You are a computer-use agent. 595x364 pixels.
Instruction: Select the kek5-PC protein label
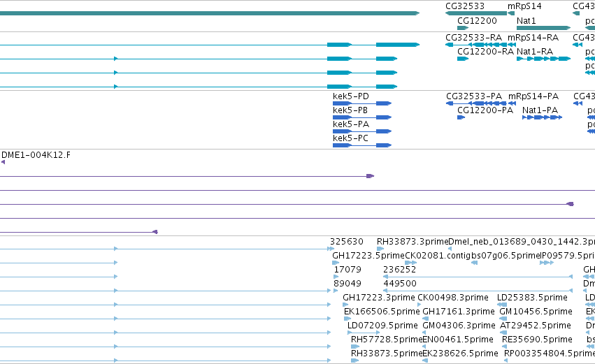(350, 138)
